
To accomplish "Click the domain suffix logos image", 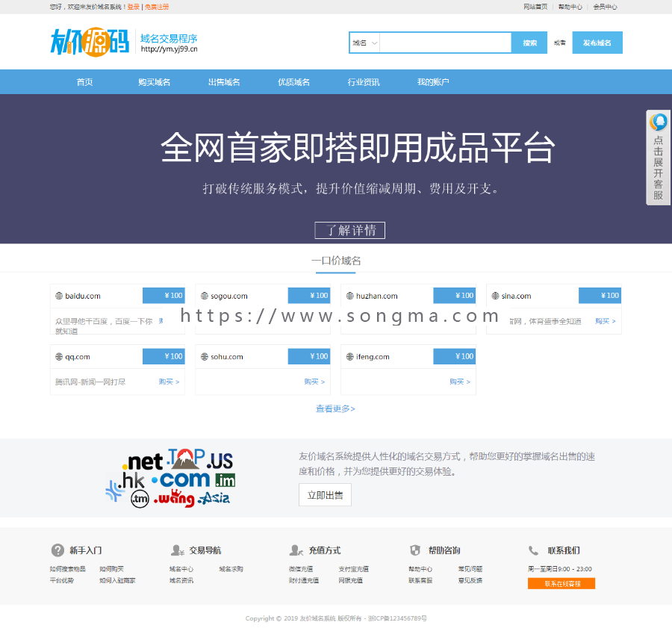I will point(170,478).
